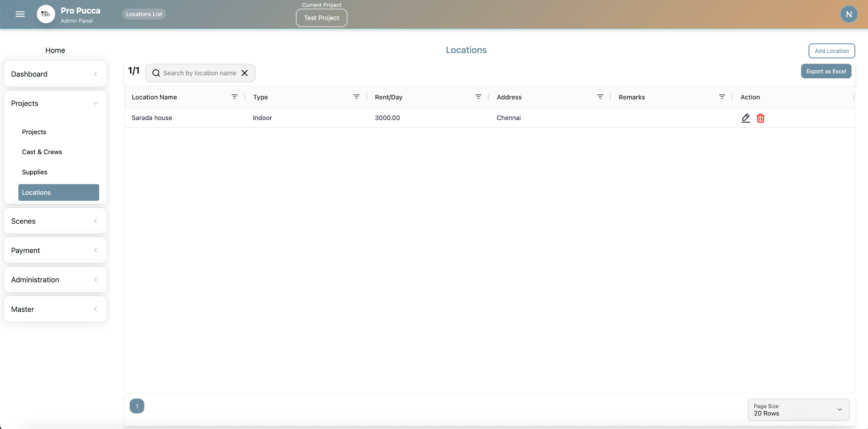Click the Pro Pucca logo
Viewport: 868px width, 429px height.
(x=46, y=14)
